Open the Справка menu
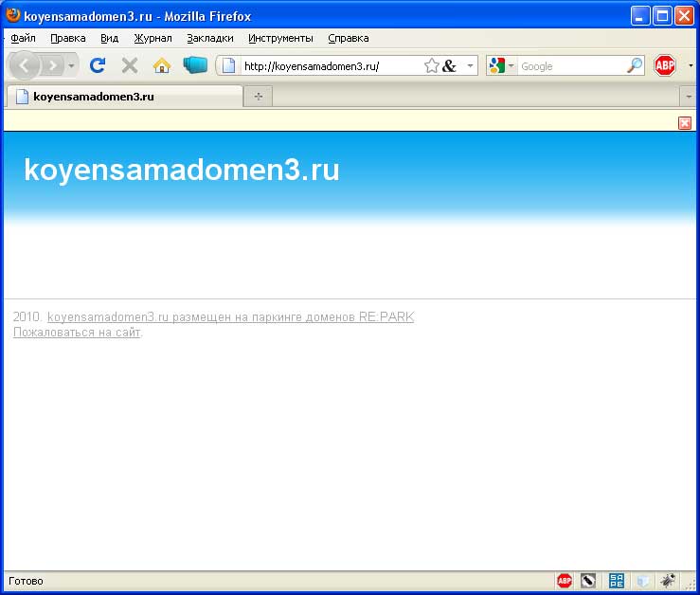The width and height of the screenshot is (700, 595). [x=349, y=39]
